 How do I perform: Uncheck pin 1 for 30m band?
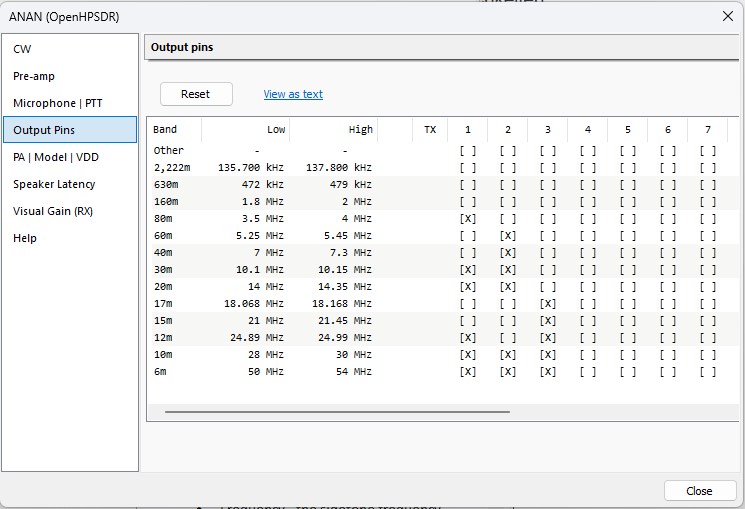tap(468, 269)
